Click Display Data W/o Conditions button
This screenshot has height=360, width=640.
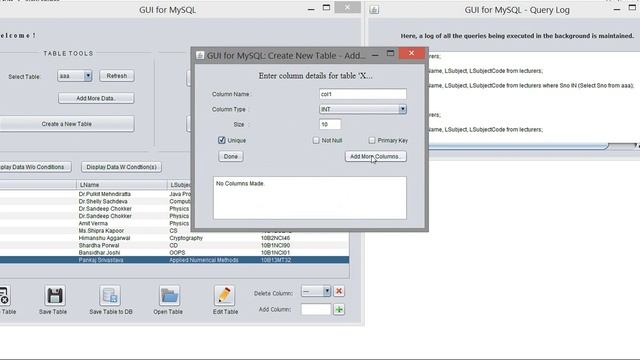pyautogui.click(x=35, y=167)
